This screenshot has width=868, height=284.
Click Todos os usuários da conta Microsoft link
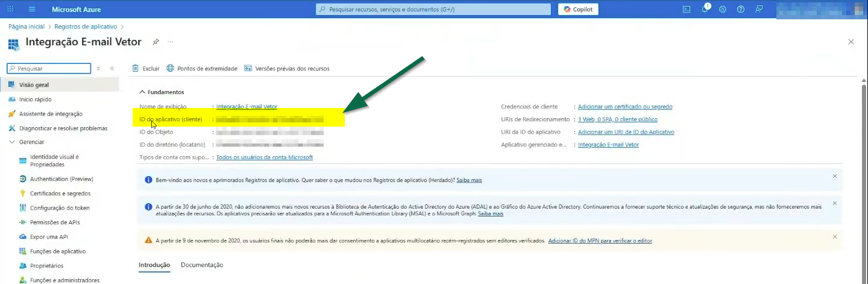coord(265,157)
